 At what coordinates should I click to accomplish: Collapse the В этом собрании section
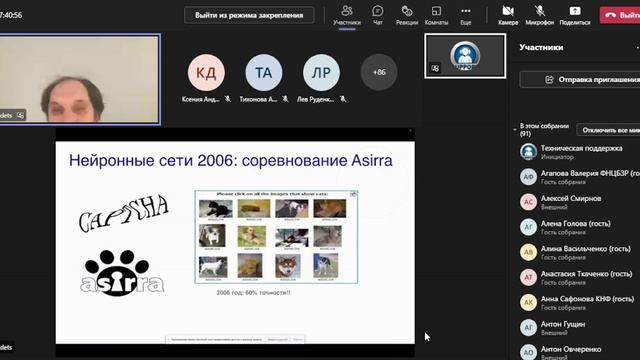(515, 129)
